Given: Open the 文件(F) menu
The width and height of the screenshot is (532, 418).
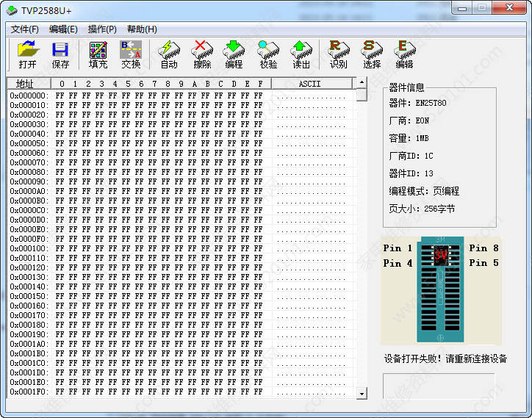Looking at the screenshot, I should click(25, 29).
